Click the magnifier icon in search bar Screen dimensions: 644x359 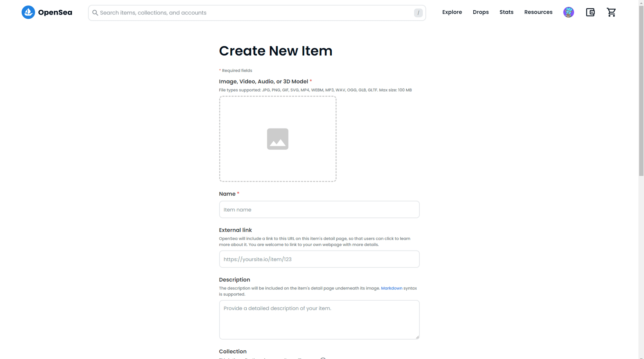[95, 13]
